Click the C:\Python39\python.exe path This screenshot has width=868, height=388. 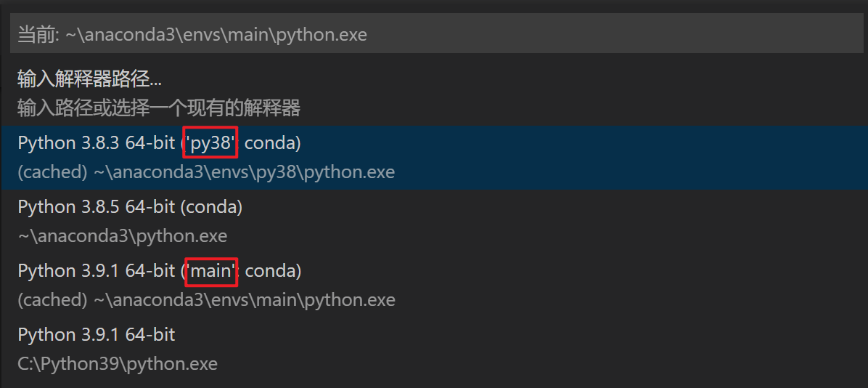point(117,363)
